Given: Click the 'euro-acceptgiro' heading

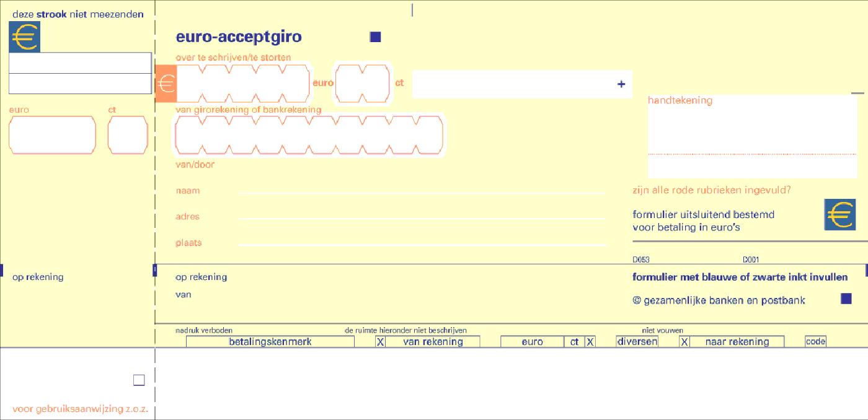Looking at the screenshot, I should click(239, 37).
